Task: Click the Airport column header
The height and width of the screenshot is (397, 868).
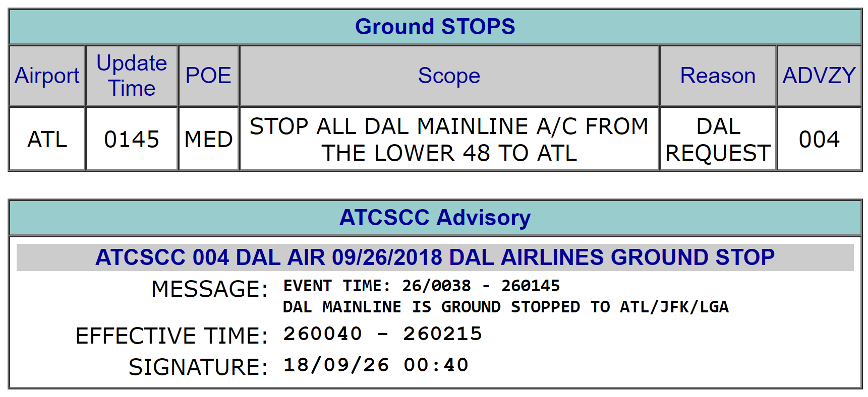Action: pyautogui.click(x=47, y=76)
